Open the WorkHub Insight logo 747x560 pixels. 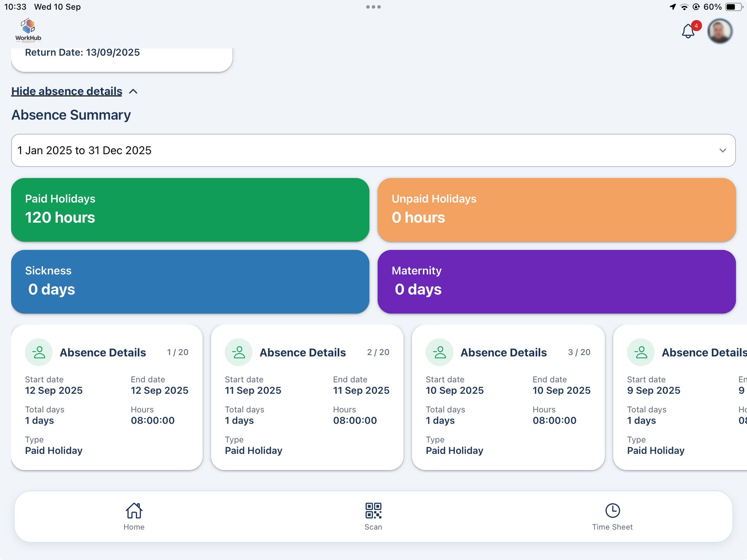(28, 31)
